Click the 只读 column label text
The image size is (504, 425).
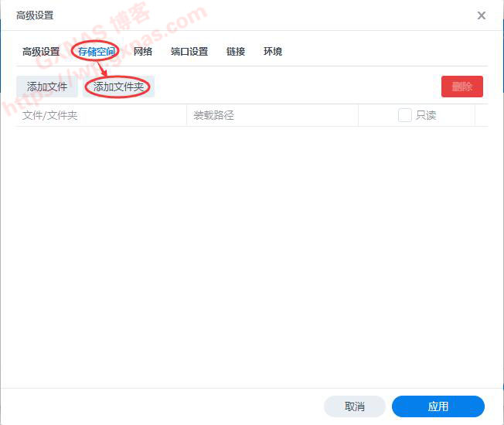(x=426, y=115)
